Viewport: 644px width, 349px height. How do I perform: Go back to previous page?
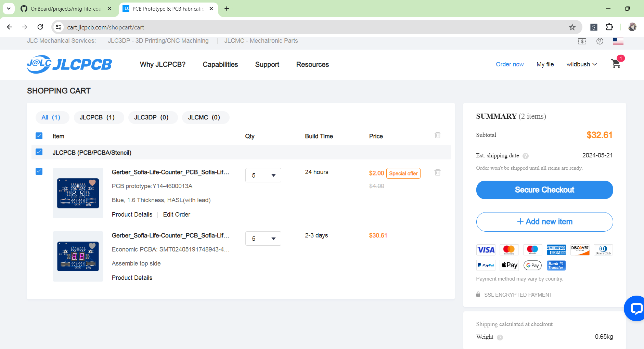(10, 27)
